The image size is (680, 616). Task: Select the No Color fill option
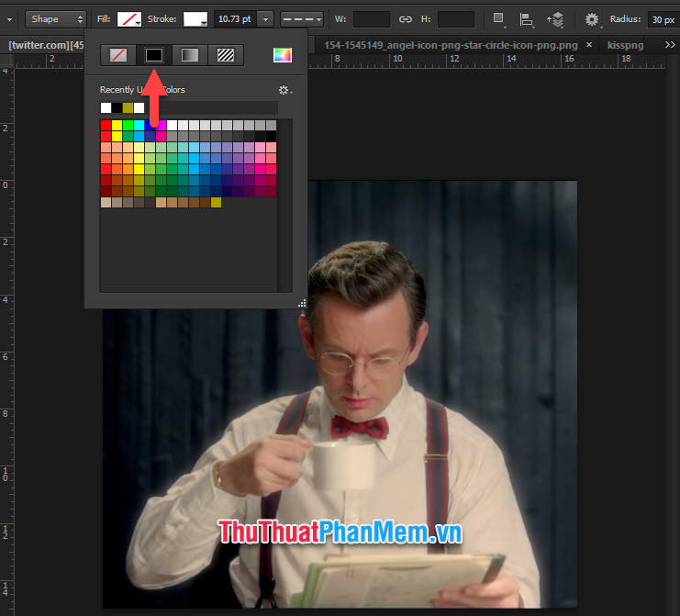[x=118, y=55]
